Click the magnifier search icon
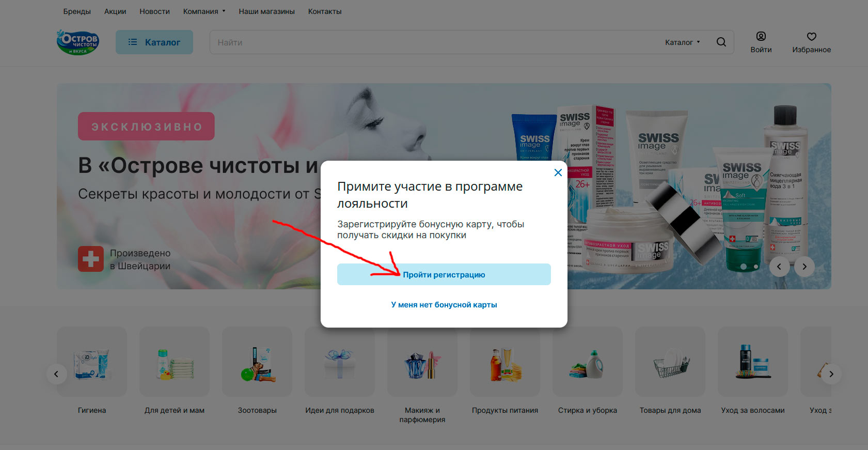Screen dimensions: 868x450 tap(721, 42)
